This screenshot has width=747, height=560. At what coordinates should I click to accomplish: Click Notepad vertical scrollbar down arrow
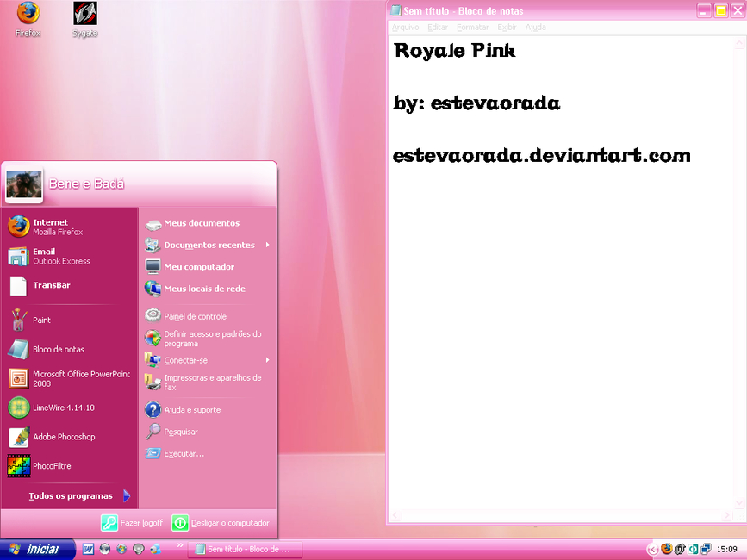(739, 503)
